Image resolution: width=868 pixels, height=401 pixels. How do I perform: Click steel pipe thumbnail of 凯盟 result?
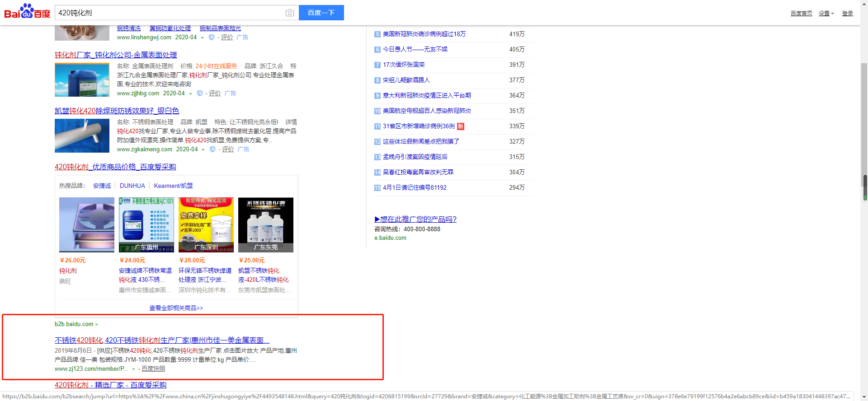(82, 136)
